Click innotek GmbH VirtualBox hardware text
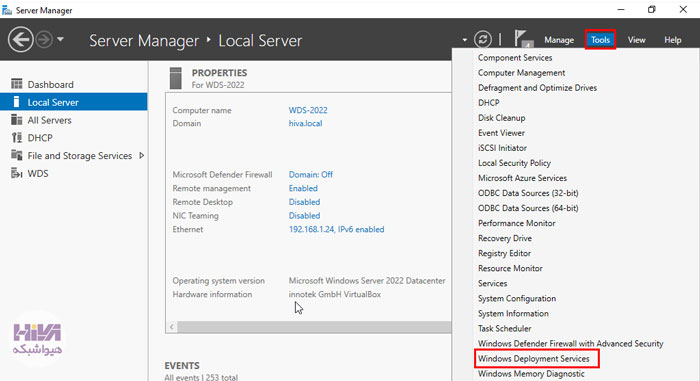The height and width of the screenshot is (381, 700). pyautogui.click(x=334, y=295)
